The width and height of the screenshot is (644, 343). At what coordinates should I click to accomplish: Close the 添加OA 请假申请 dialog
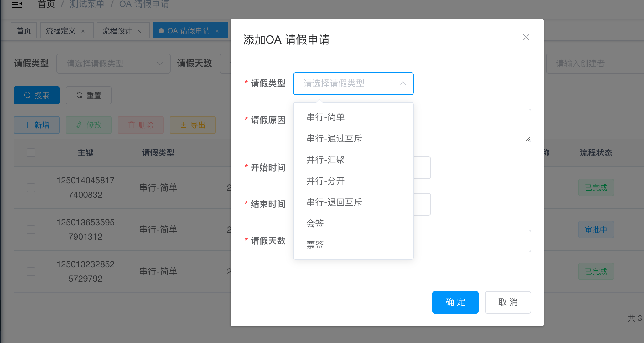526,38
